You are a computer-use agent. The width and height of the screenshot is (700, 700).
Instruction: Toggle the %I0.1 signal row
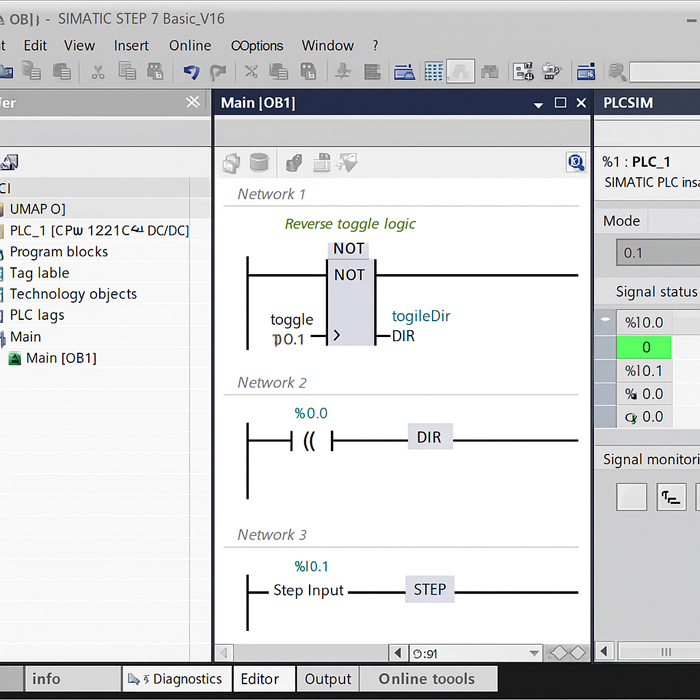coord(646,371)
